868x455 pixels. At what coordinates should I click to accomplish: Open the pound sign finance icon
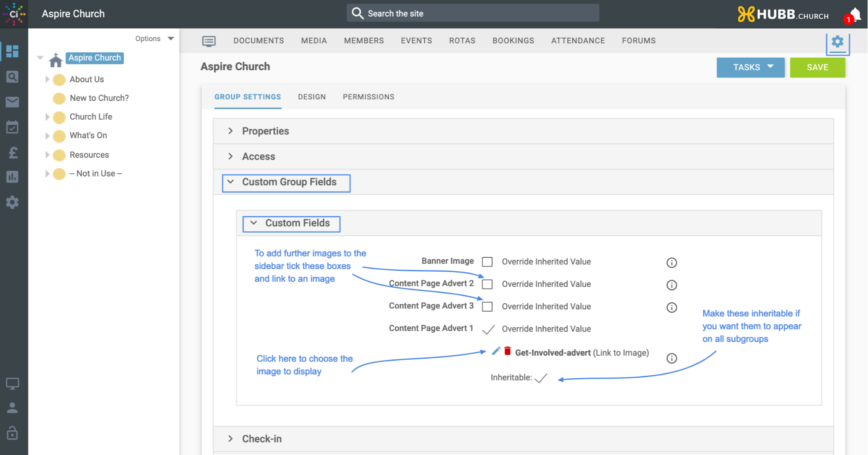coord(13,152)
